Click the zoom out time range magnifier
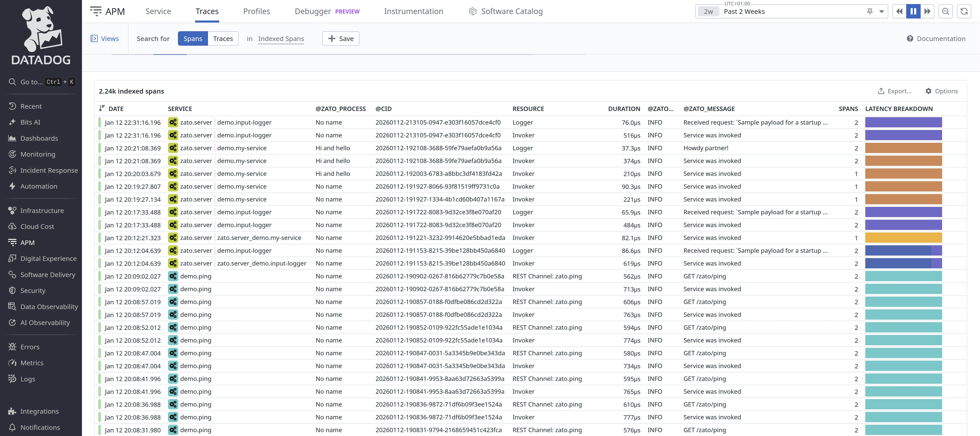 (945, 12)
